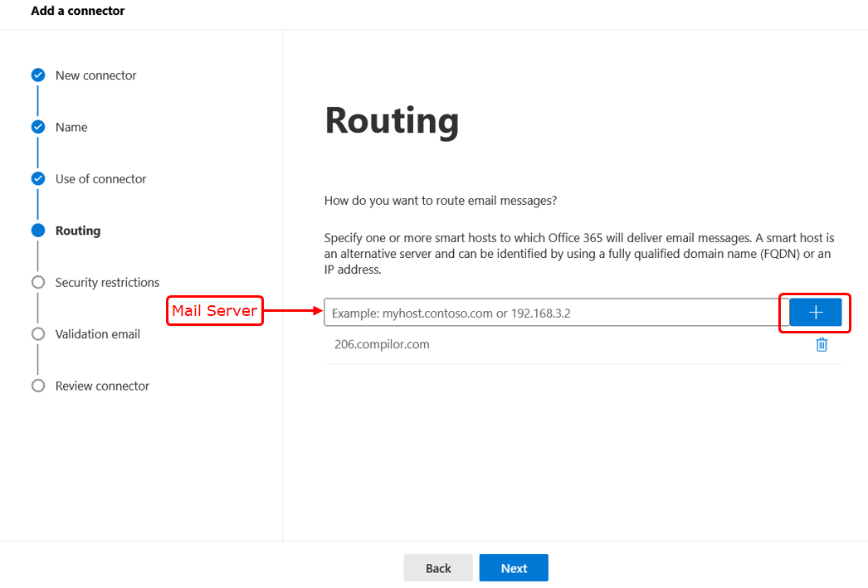Open the Review connector step label
The width and height of the screenshot is (868, 588).
[102, 386]
